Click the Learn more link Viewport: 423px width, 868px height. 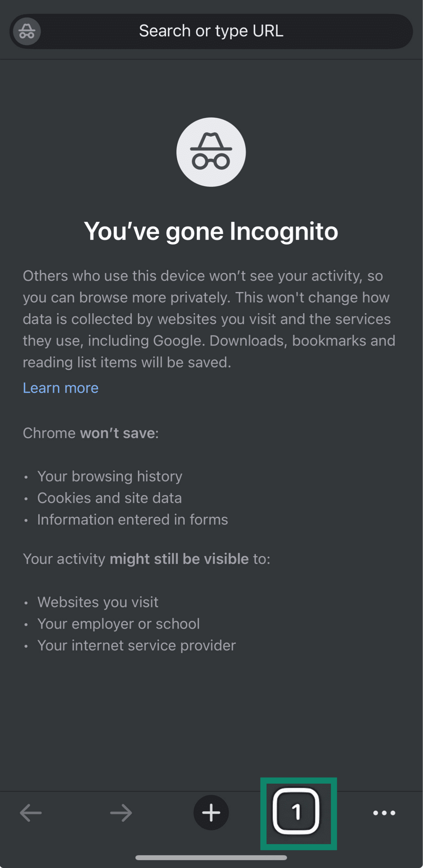61,388
